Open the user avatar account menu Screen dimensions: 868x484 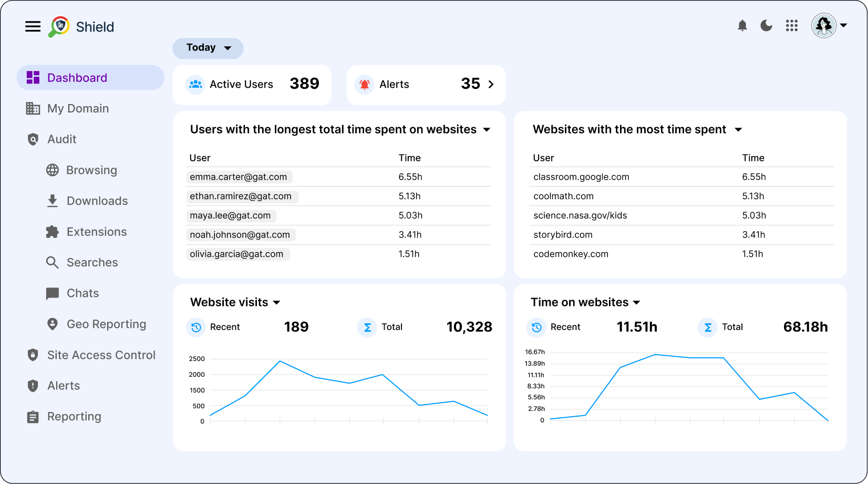coord(829,25)
